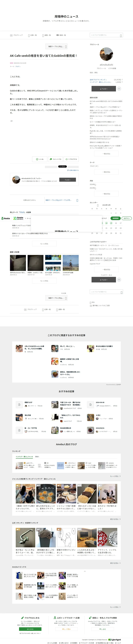
Task: Click もっと見る under 画像つき記事
Action: [44, 281]
